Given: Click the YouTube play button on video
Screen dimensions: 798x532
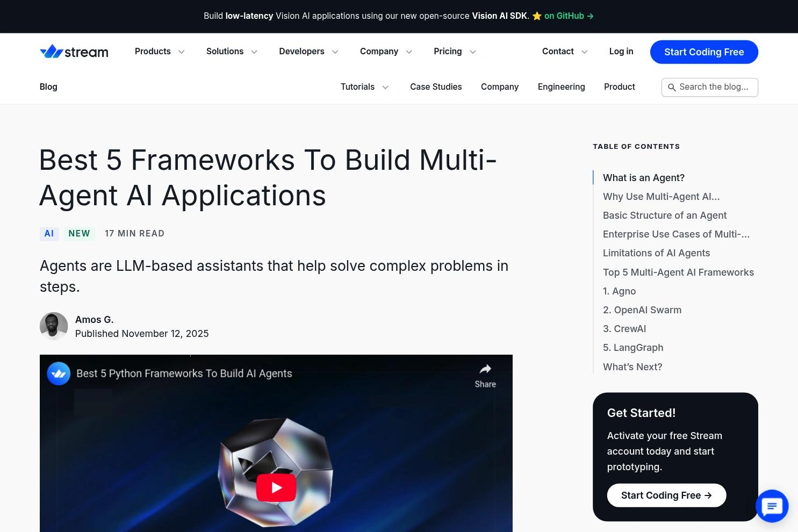Looking at the screenshot, I should point(276,487).
